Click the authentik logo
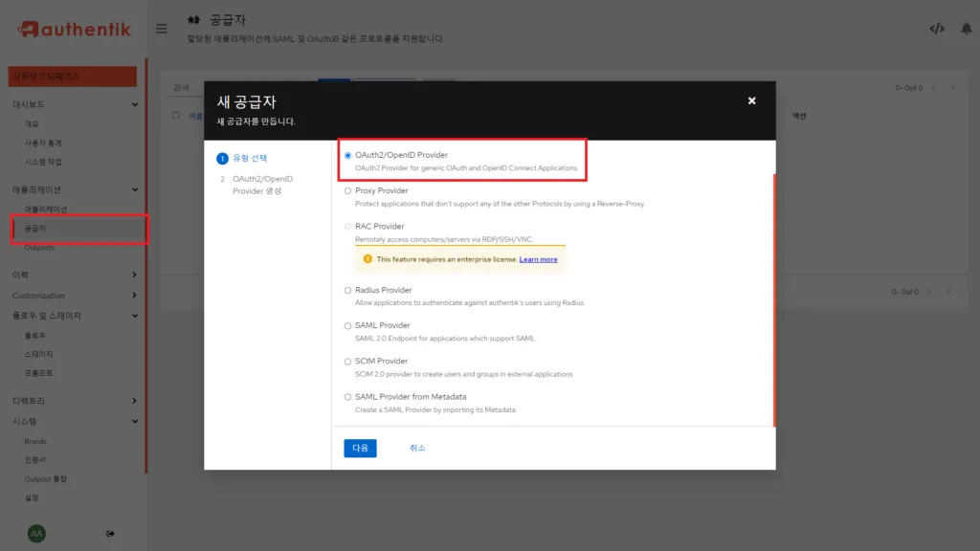Viewport: 980px width, 551px height. [x=77, y=29]
